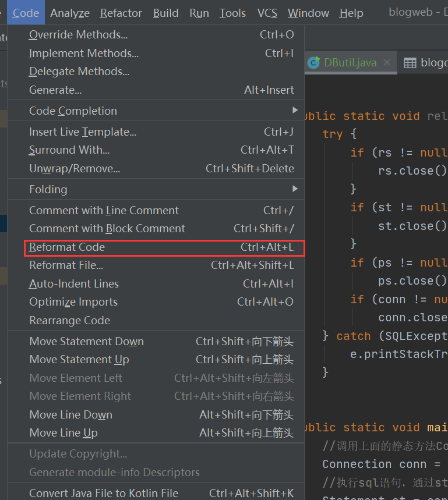Select Generate...
Viewport: 448px width, 500px height.
(55, 90)
